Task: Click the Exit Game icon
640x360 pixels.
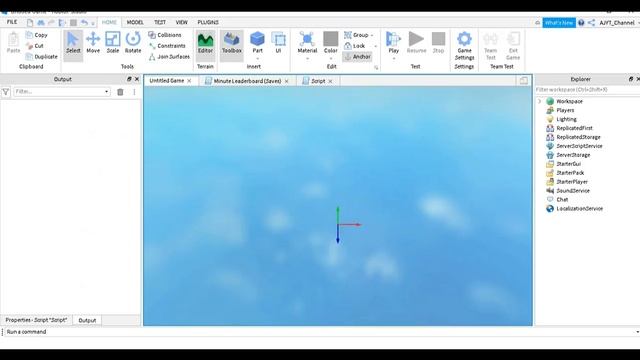Action: [513, 46]
